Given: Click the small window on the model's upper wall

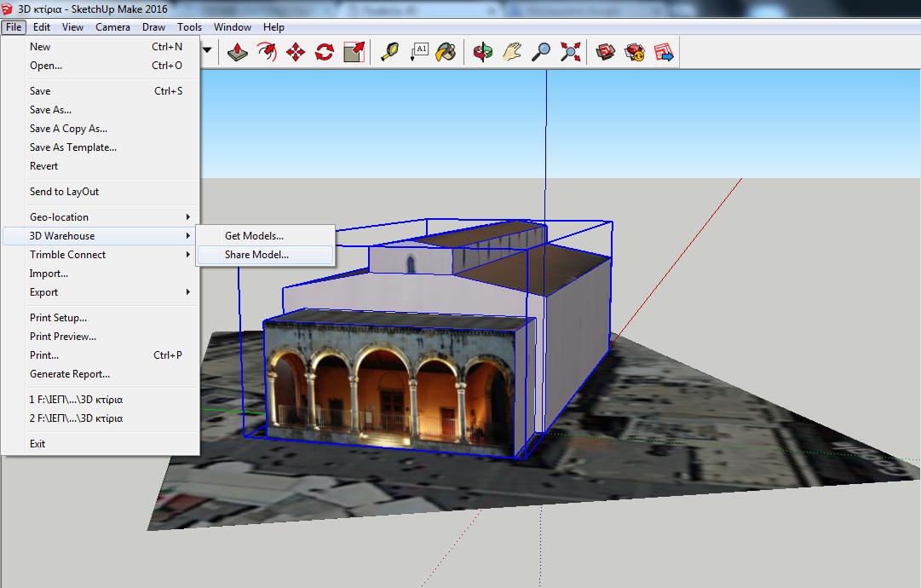Looking at the screenshot, I should click(411, 264).
